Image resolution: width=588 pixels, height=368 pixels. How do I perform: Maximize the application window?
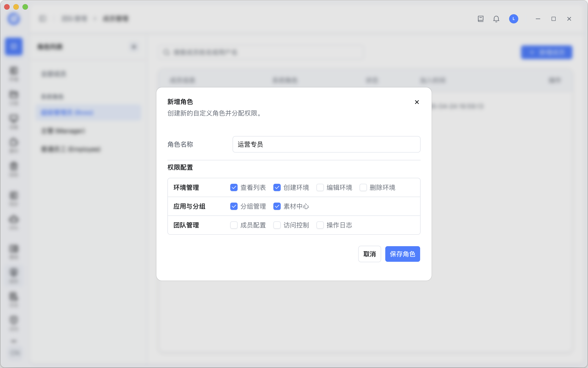coord(553,19)
